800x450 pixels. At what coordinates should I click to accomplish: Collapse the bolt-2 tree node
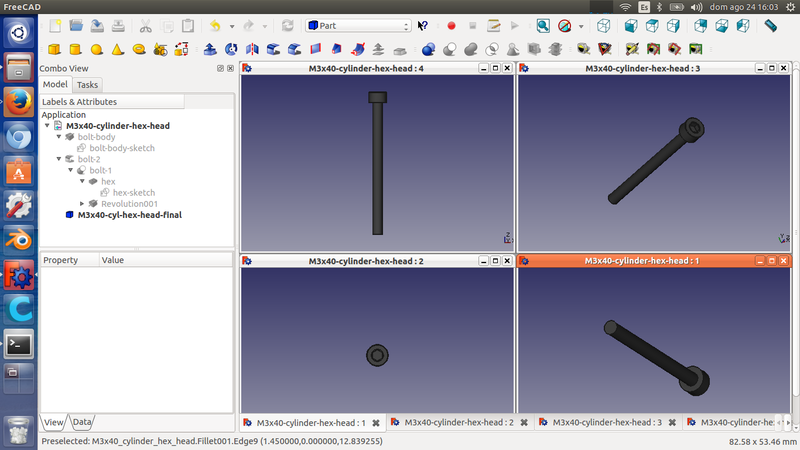[x=59, y=159]
